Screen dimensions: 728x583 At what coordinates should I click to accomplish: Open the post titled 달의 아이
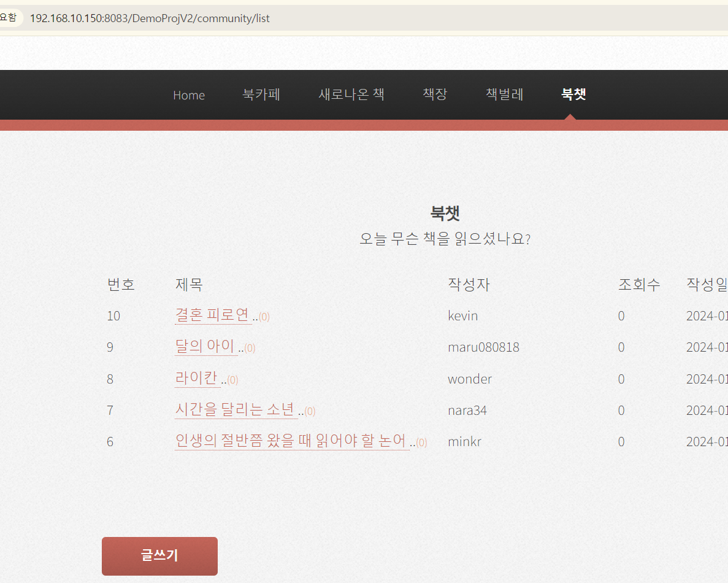pyautogui.click(x=206, y=346)
